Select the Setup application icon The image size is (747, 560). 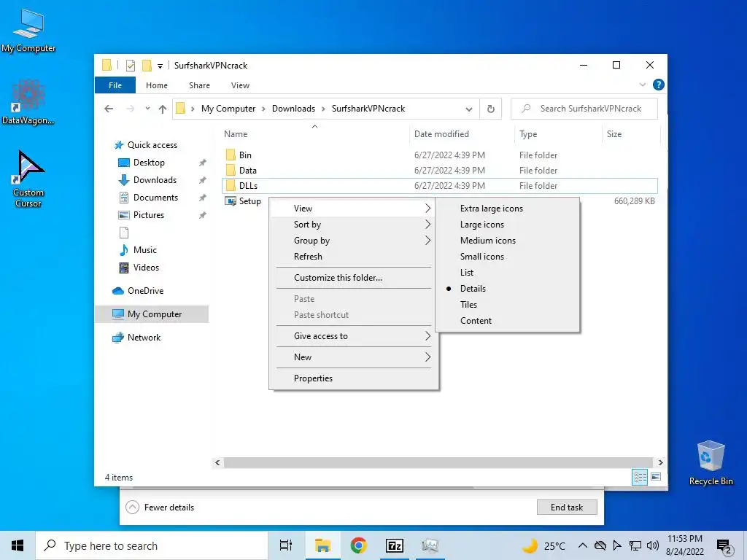point(231,201)
